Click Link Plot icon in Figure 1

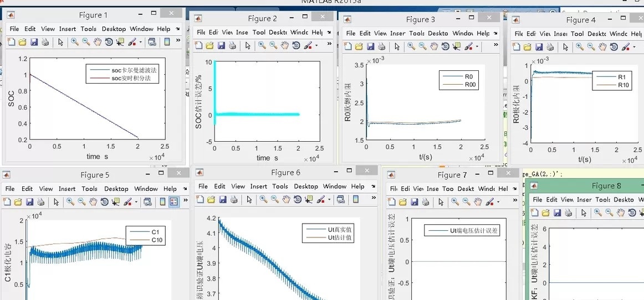(x=152, y=42)
